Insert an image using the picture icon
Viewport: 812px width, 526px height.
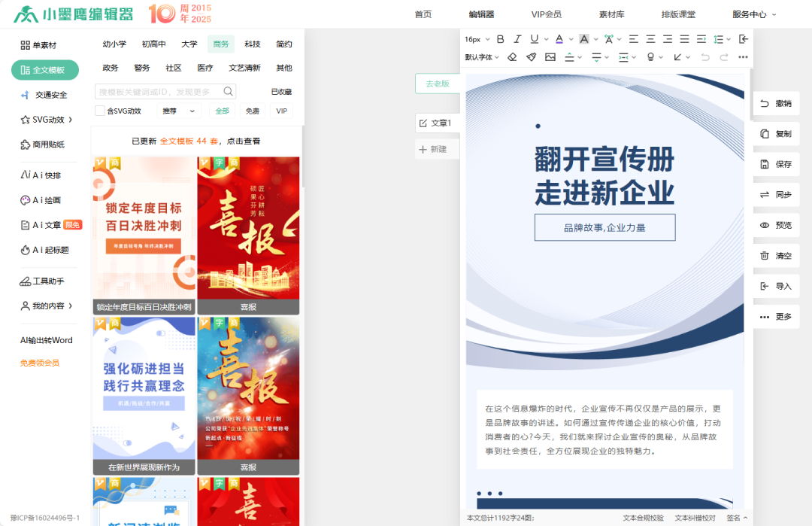click(x=551, y=56)
